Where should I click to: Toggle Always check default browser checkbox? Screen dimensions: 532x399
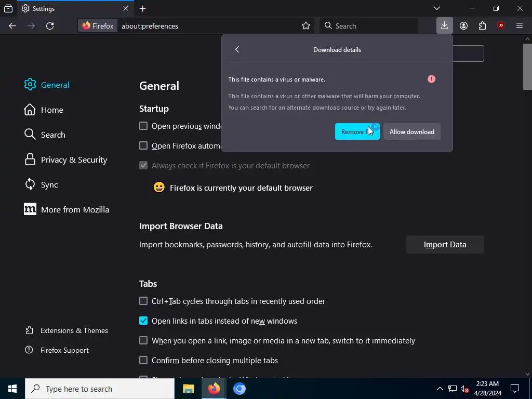click(x=143, y=166)
